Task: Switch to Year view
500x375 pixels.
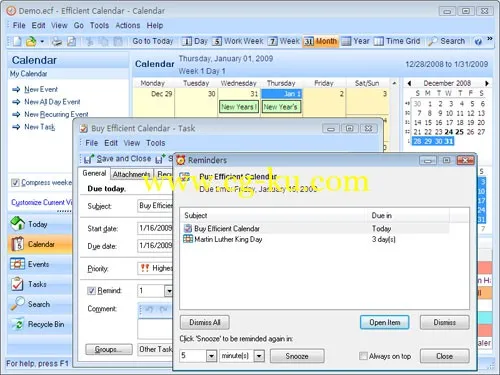Action: [356, 41]
